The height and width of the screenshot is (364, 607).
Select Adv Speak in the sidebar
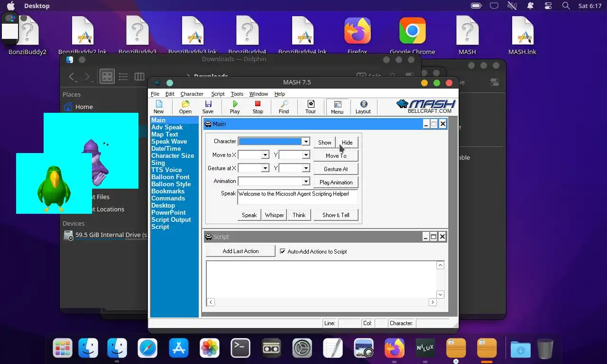[167, 127]
